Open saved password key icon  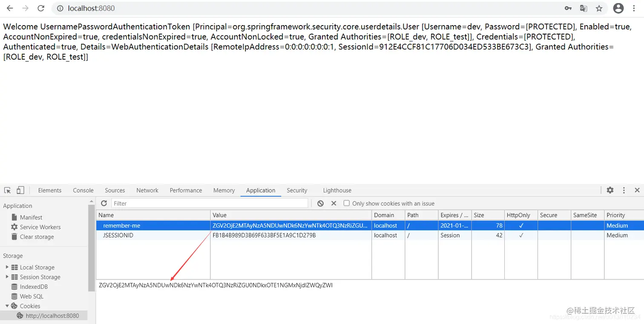click(x=568, y=8)
